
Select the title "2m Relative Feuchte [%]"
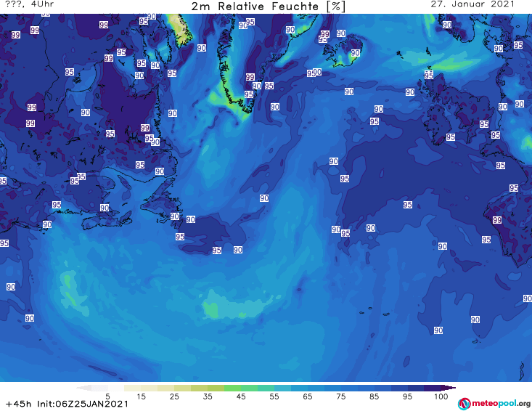click(x=268, y=7)
